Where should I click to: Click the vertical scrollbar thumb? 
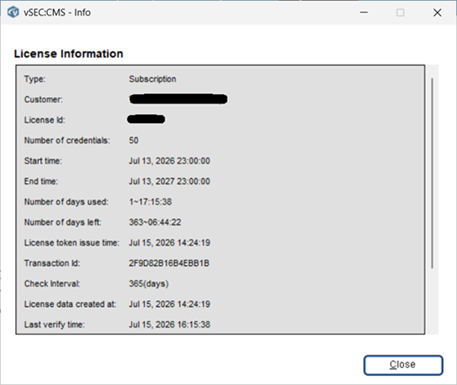tap(432, 173)
